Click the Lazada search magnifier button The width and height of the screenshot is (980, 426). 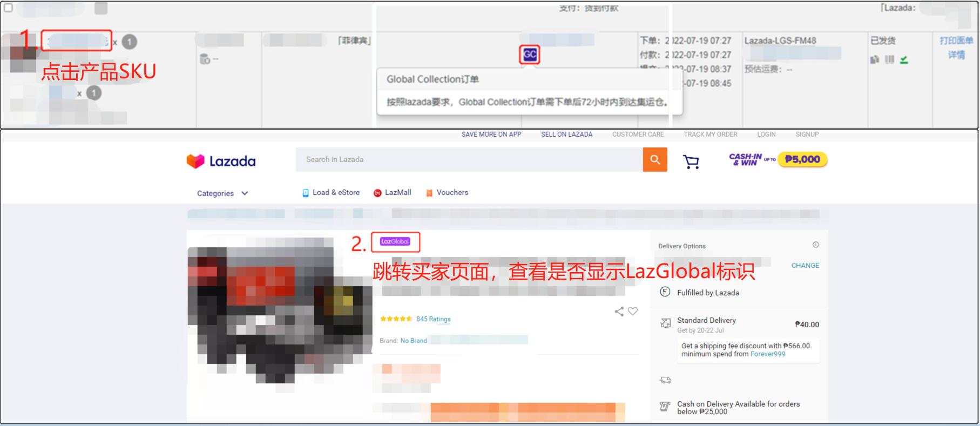point(655,159)
